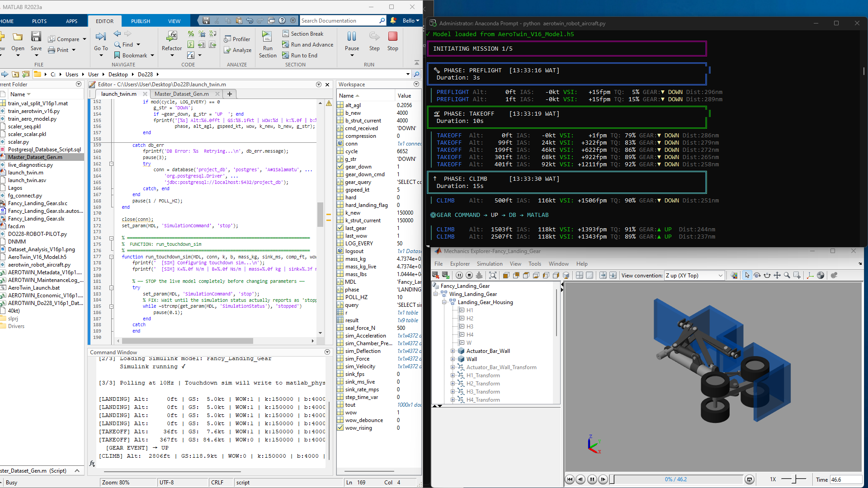Click the rewind to start playback button

coord(570,479)
